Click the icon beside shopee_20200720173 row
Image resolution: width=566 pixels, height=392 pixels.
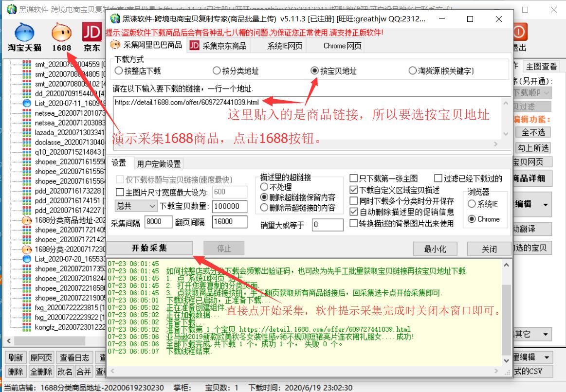pos(27,268)
